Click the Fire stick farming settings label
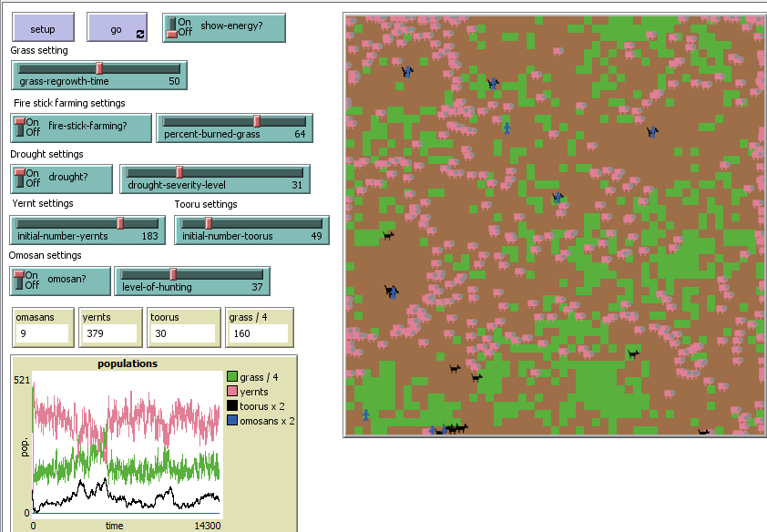The height and width of the screenshot is (532, 767). click(x=69, y=103)
